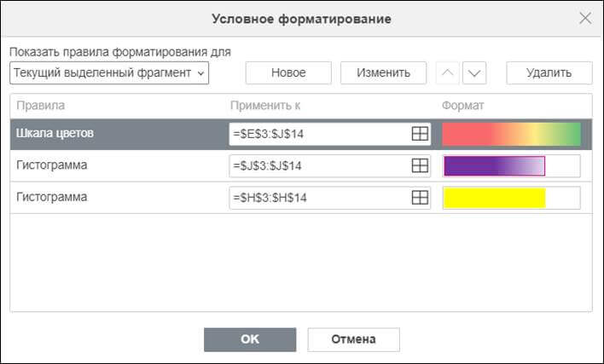Click the =$E$3:$J$14 range field
The image size is (604, 364).
point(317,134)
